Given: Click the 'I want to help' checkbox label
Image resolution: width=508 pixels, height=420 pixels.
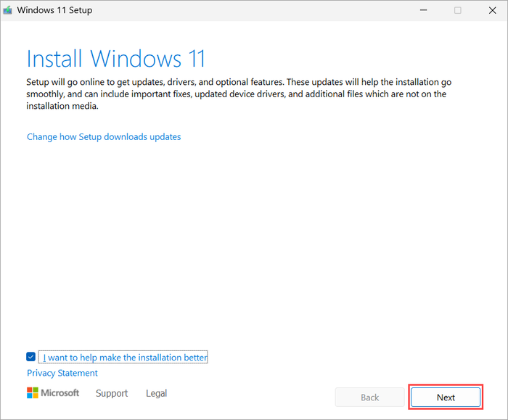Looking at the screenshot, I should tap(125, 357).
